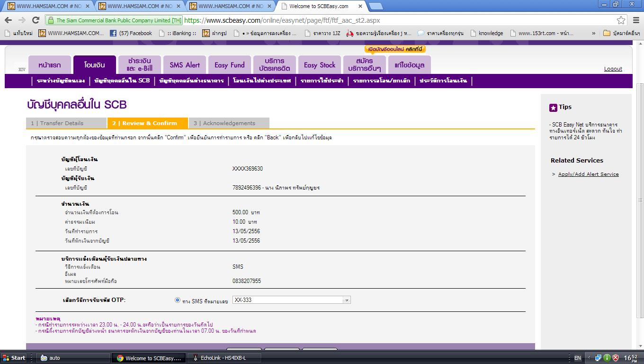
Task: Select รายการรอโอน/ยกเลิก in the submenu
Action: pyautogui.click(x=382, y=81)
